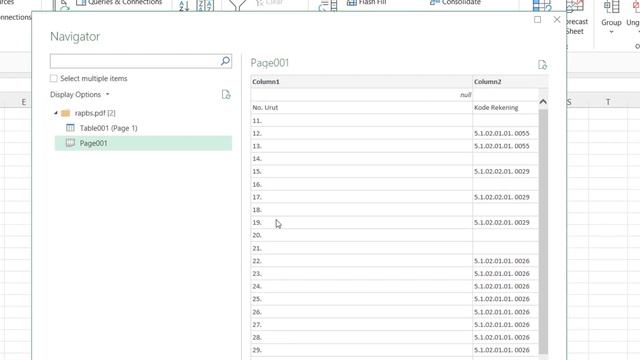
Task: Click the 'Kode Rekening' cell
Action: click(505, 108)
